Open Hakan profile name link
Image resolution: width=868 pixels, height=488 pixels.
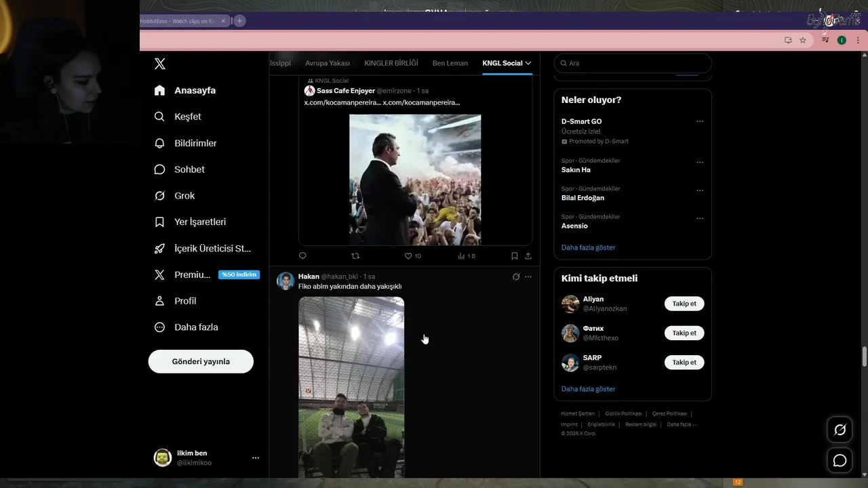[x=309, y=277]
